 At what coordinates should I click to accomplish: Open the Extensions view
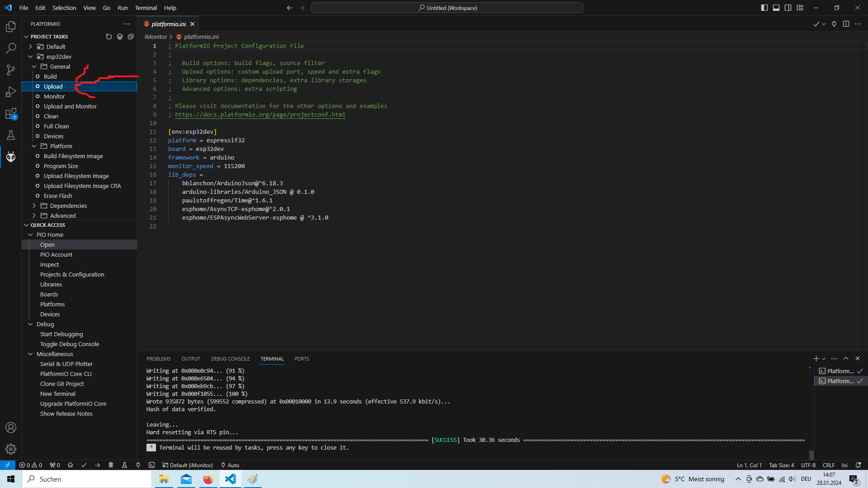pyautogui.click(x=11, y=114)
